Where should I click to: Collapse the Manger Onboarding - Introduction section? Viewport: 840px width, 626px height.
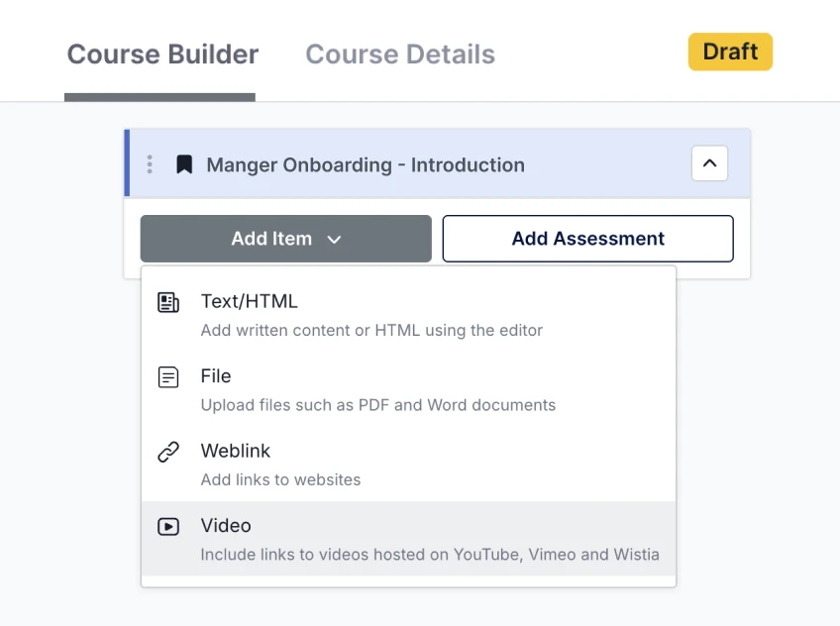click(x=709, y=164)
